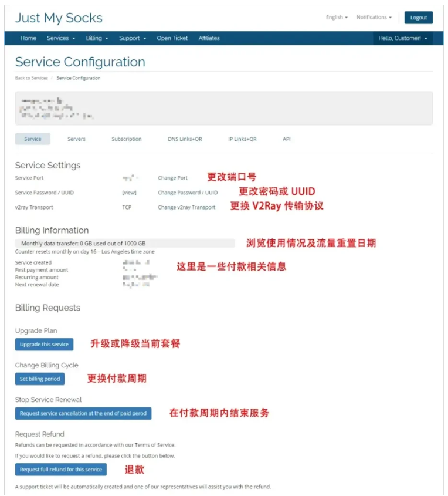Select the Service tab
The height and width of the screenshot is (496, 448).
32,139
